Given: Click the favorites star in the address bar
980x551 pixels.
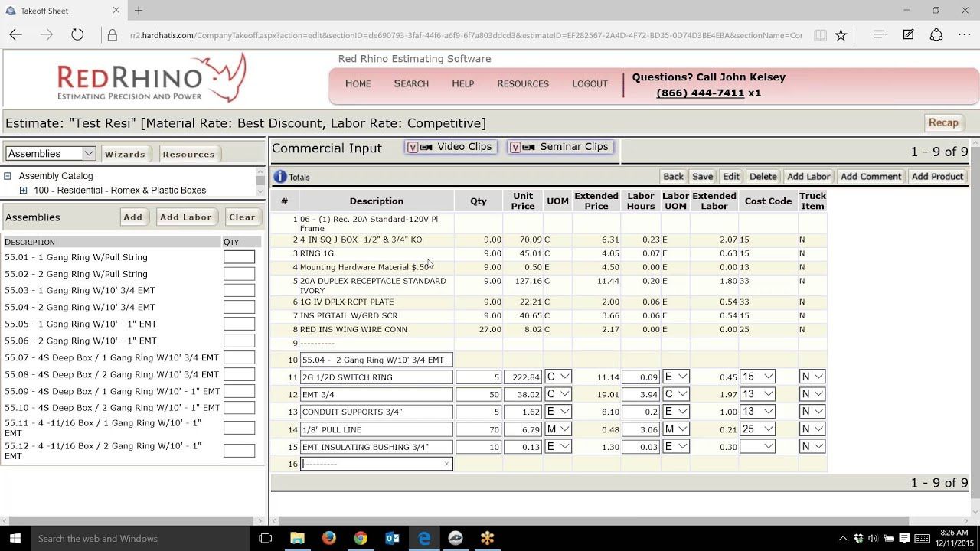Looking at the screenshot, I should (x=842, y=35).
